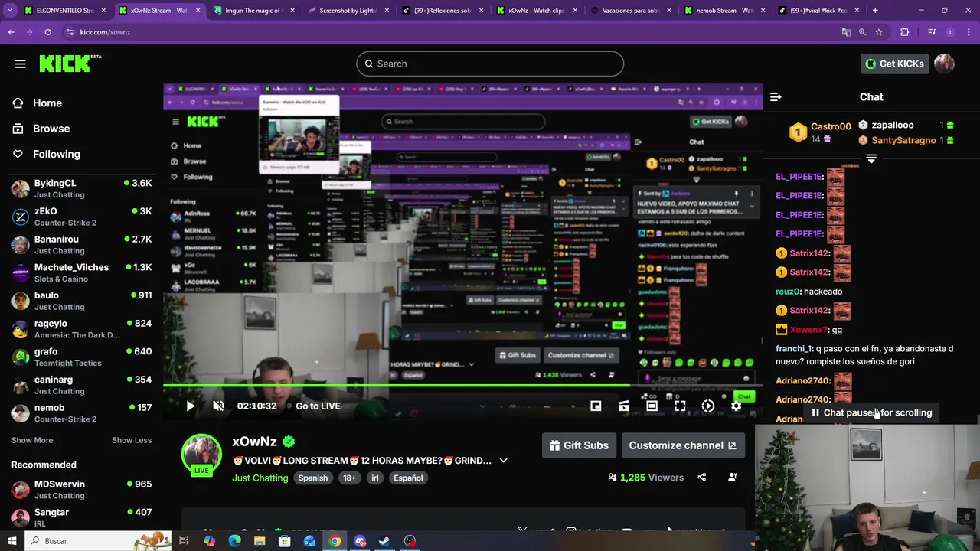Switch to Screenshot by Lightshot tab

click(348, 11)
